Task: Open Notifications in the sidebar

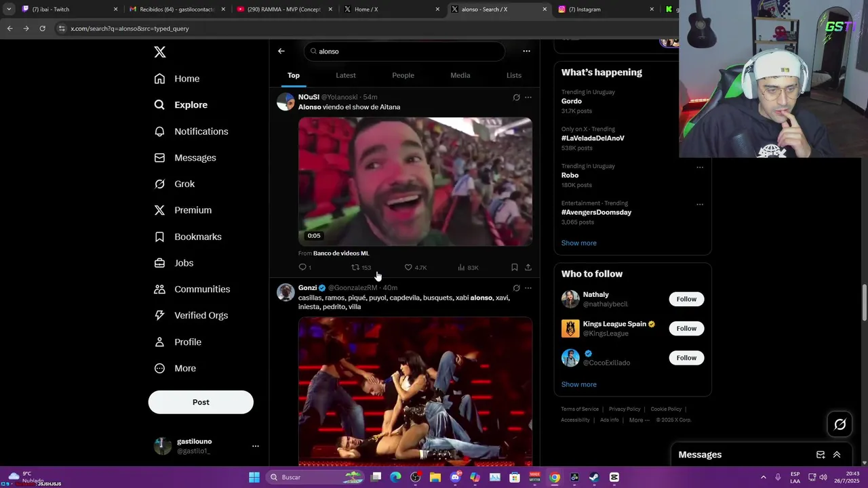Action: (191, 131)
